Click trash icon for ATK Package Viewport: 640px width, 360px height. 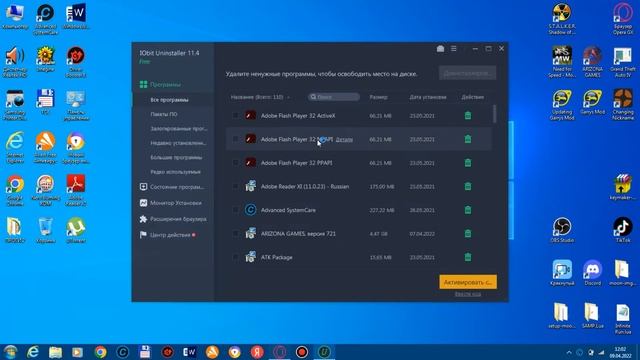pyautogui.click(x=468, y=257)
